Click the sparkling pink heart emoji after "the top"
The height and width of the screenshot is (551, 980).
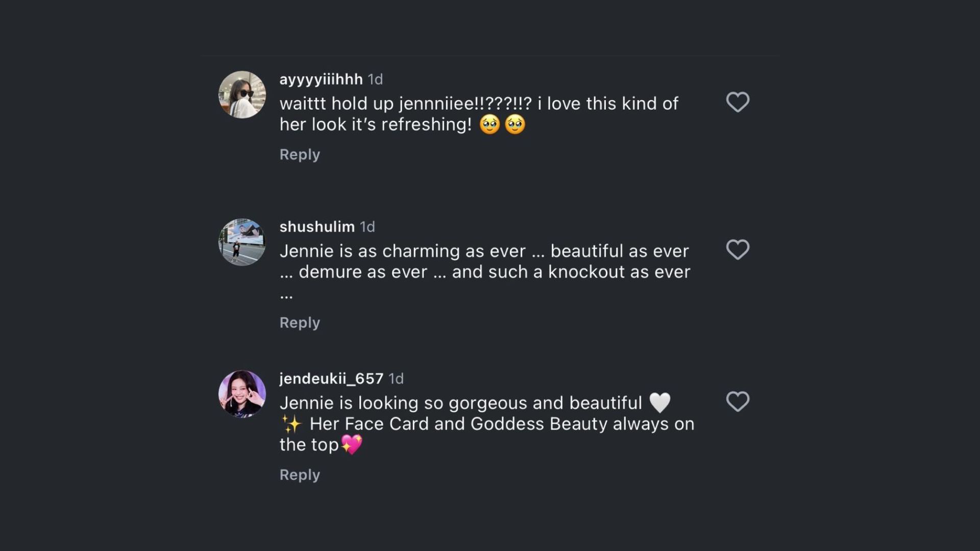click(x=352, y=444)
